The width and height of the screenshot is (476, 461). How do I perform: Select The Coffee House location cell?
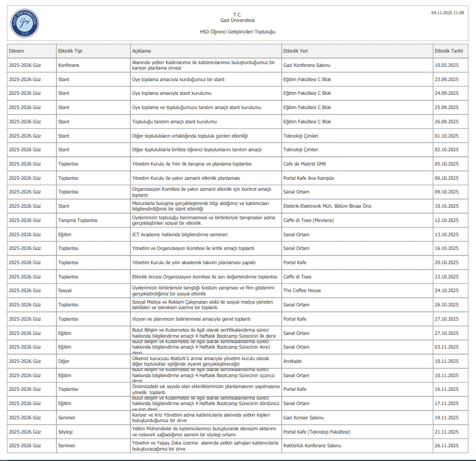click(302, 291)
